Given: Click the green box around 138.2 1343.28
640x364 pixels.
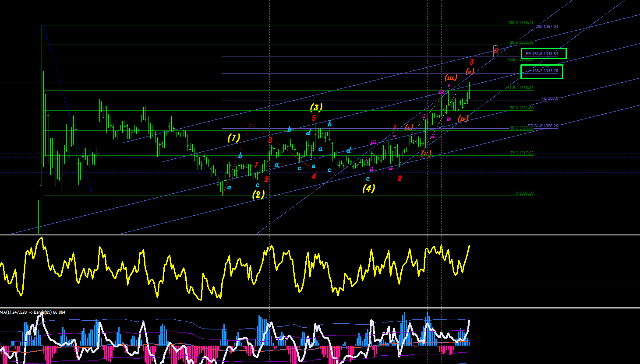Looking at the screenshot, I should click(541, 71).
